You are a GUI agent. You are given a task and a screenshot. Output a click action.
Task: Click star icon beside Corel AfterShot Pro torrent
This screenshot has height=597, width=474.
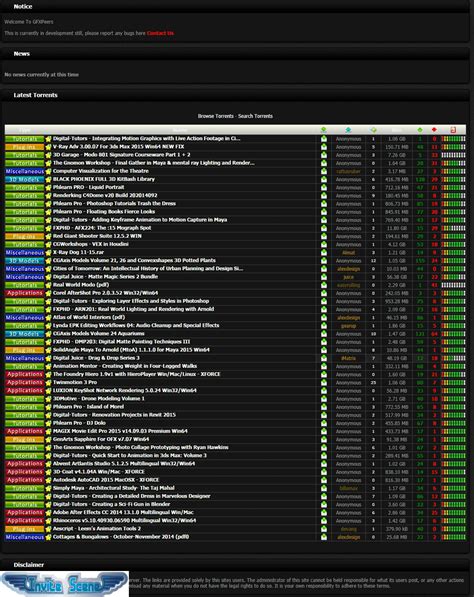[48, 293]
